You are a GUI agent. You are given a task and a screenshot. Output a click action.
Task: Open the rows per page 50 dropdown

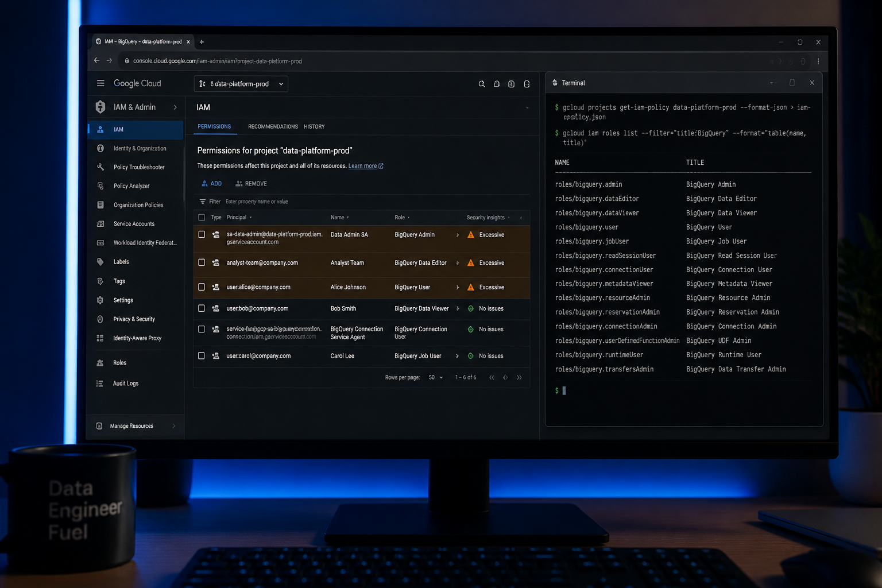click(x=436, y=377)
